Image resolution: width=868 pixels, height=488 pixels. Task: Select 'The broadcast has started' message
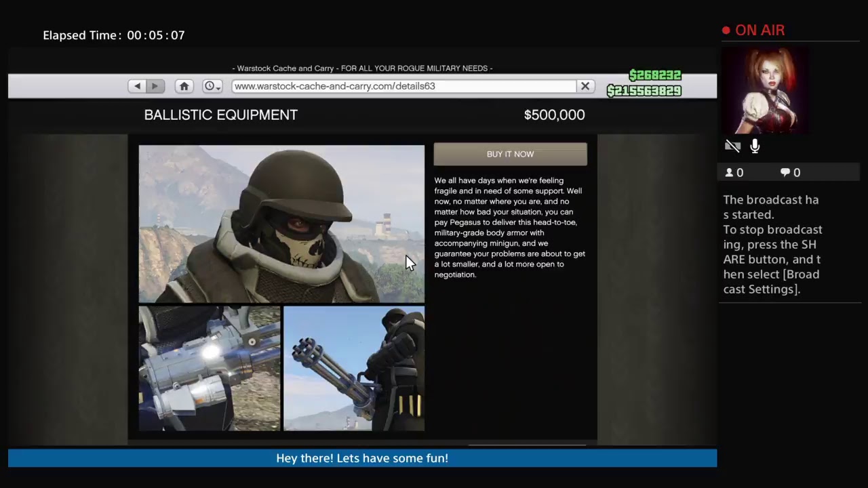771,207
